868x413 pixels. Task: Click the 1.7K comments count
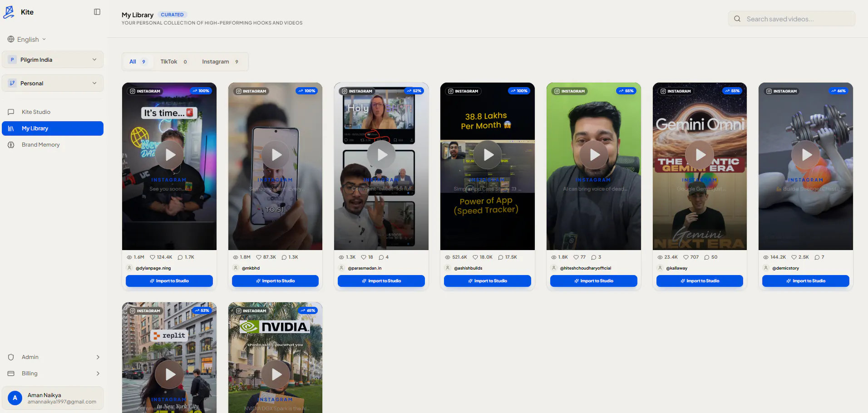(186, 257)
